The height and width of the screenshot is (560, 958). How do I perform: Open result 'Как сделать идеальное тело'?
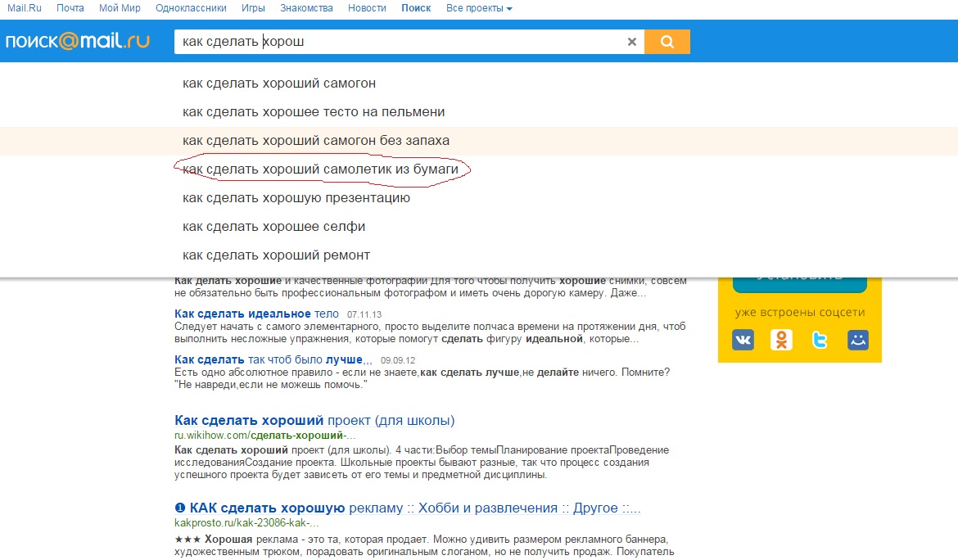(256, 314)
